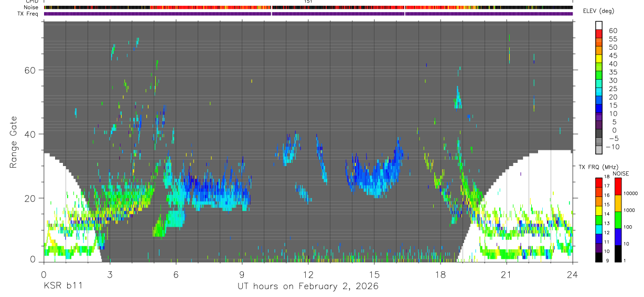This screenshot has height=297, width=644.
Task: Click UT hour tick label 6
Action: click(x=176, y=274)
